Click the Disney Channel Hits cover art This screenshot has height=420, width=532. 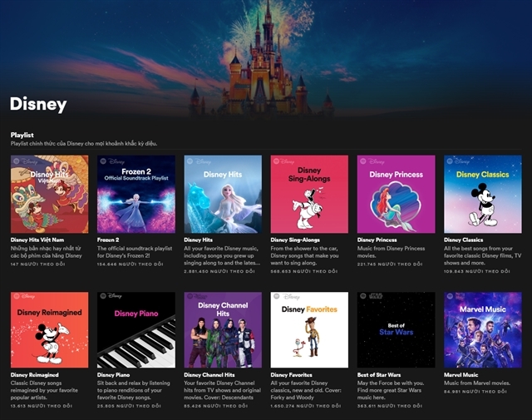tap(223, 329)
